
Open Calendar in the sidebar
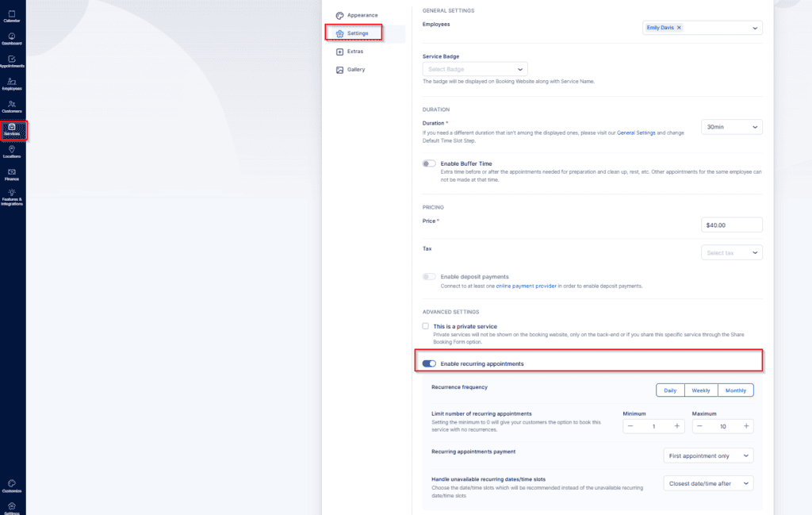[x=12, y=16]
